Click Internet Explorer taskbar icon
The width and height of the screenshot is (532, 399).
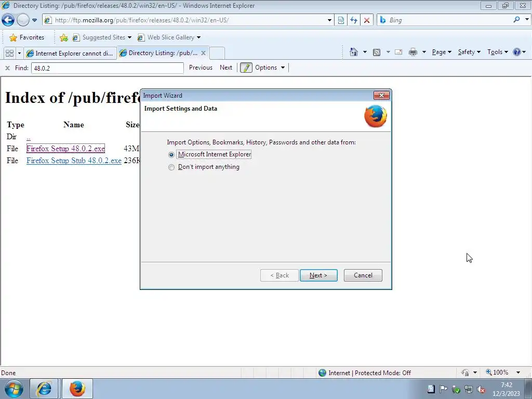tap(44, 389)
